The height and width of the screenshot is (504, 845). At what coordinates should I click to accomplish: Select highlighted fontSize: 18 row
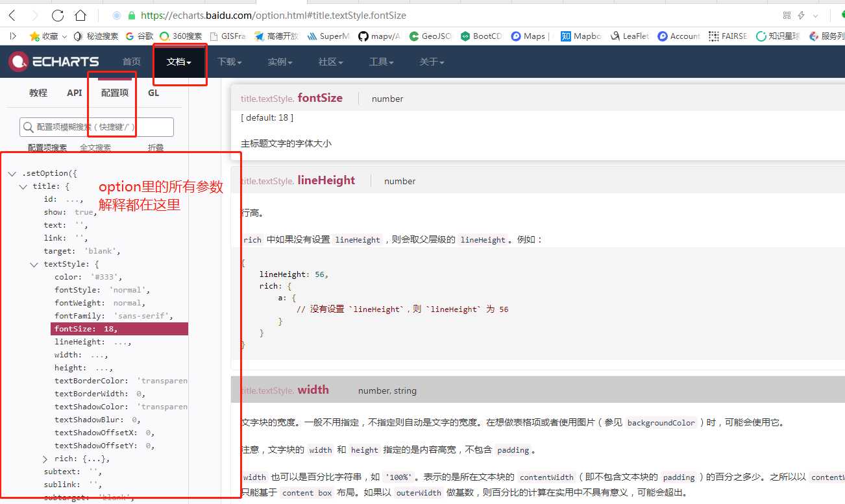point(119,329)
